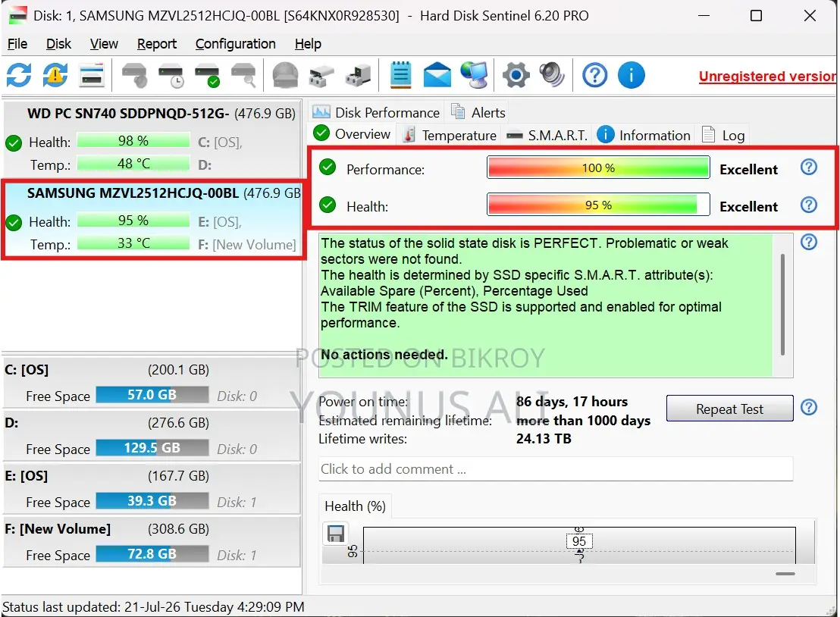Select the Overview tab
Viewport: 840px width, 617px height.
pos(353,134)
